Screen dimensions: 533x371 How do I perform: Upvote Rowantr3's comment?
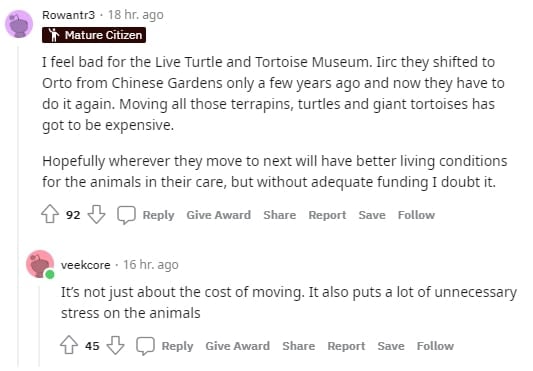50,214
